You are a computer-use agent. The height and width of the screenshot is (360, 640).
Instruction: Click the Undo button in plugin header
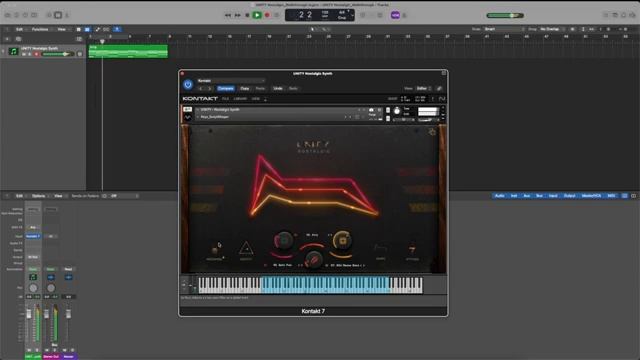click(x=278, y=89)
